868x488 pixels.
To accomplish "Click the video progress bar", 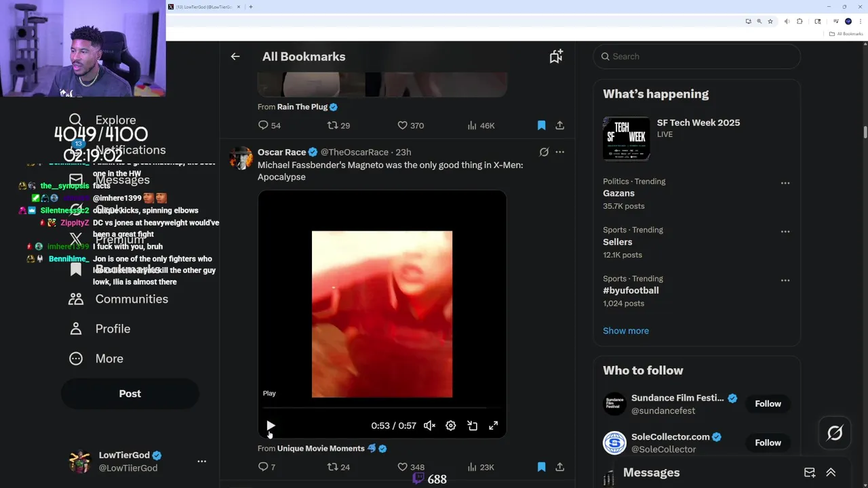I will coord(382,408).
